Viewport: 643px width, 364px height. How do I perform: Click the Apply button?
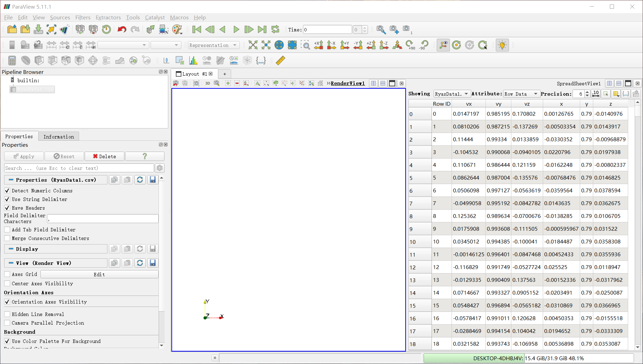point(24,156)
